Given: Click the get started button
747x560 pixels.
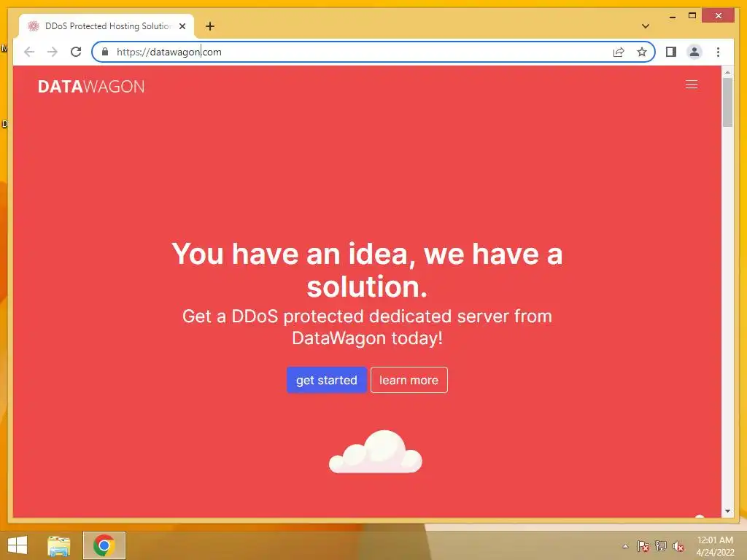Looking at the screenshot, I should (x=327, y=380).
